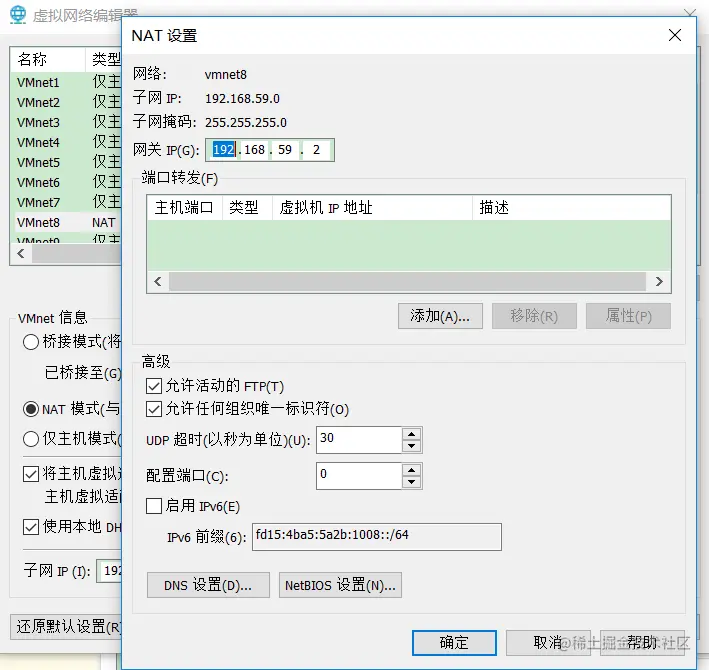Image resolution: width=709 pixels, height=670 pixels.
Task: Select VMnet2 row in network list
Action: [66, 103]
